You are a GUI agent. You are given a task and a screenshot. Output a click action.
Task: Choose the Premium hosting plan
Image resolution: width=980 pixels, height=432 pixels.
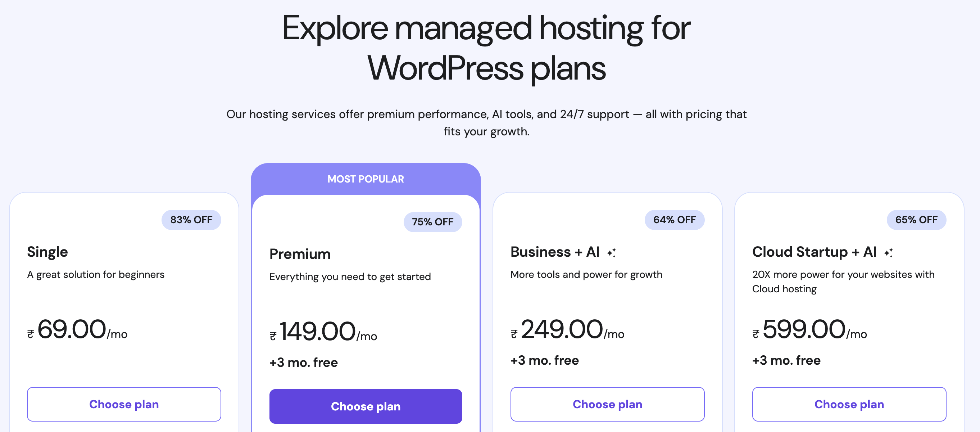click(365, 406)
